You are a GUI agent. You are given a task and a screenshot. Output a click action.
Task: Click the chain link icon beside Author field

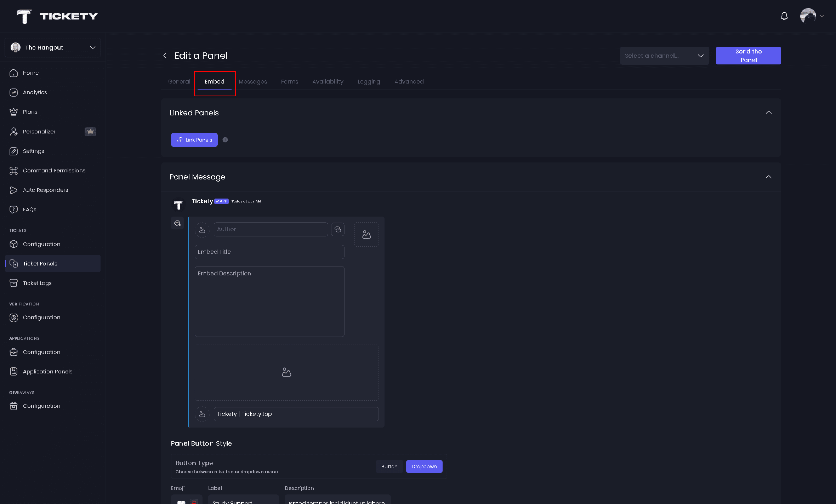coord(338,229)
